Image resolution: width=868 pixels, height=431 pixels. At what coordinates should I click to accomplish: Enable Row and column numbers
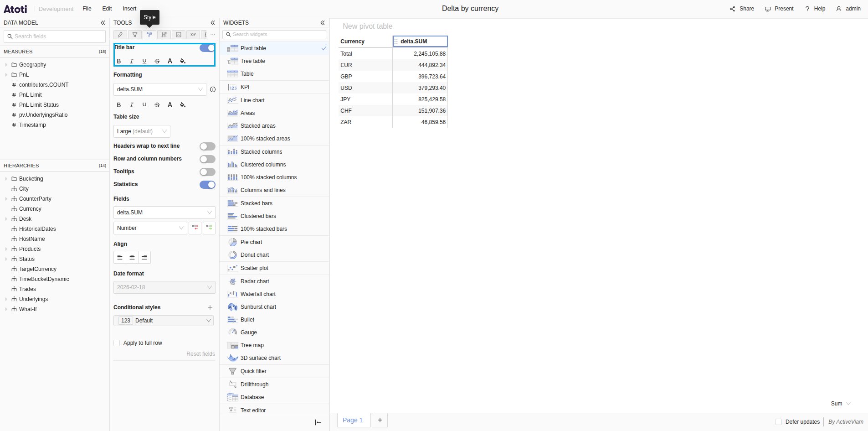(x=207, y=159)
